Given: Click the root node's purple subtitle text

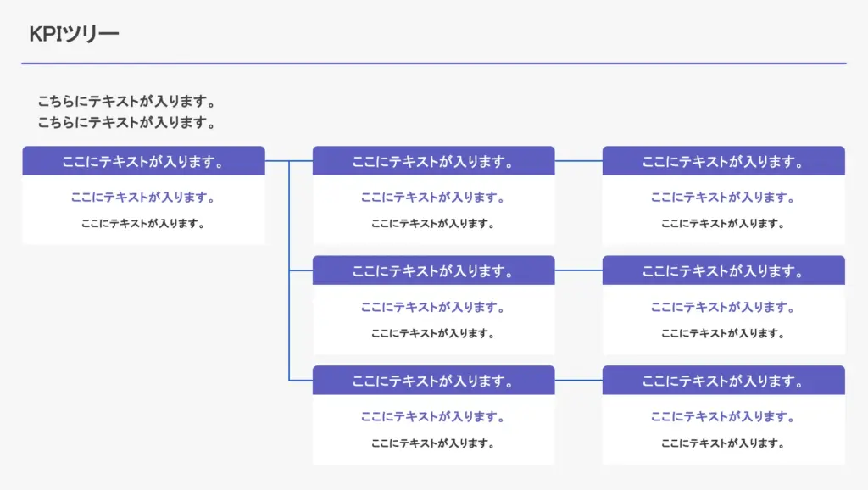Looking at the screenshot, I should pos(143,198).
